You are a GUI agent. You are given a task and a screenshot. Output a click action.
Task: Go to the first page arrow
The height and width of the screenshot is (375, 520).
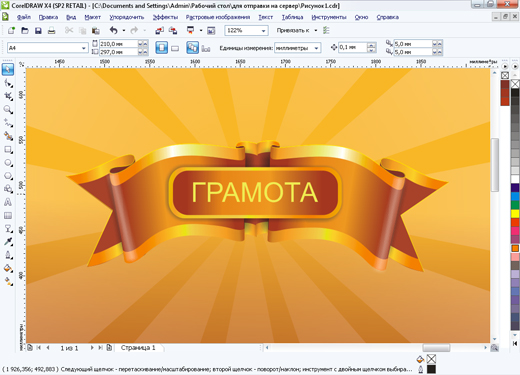tap(39, 348)
